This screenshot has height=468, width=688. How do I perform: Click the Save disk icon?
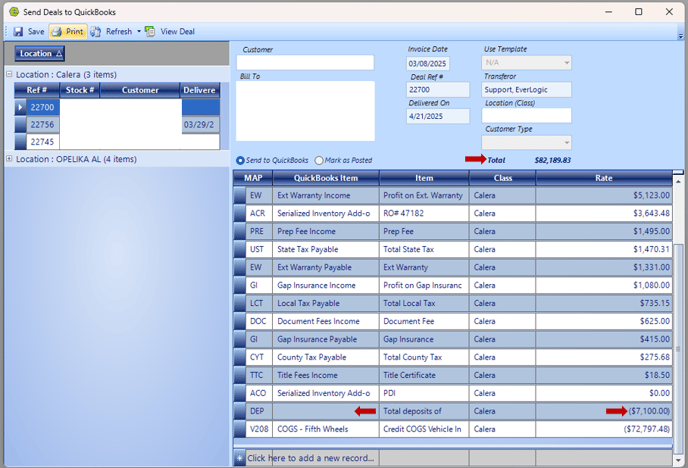click(x=18, y=32)
